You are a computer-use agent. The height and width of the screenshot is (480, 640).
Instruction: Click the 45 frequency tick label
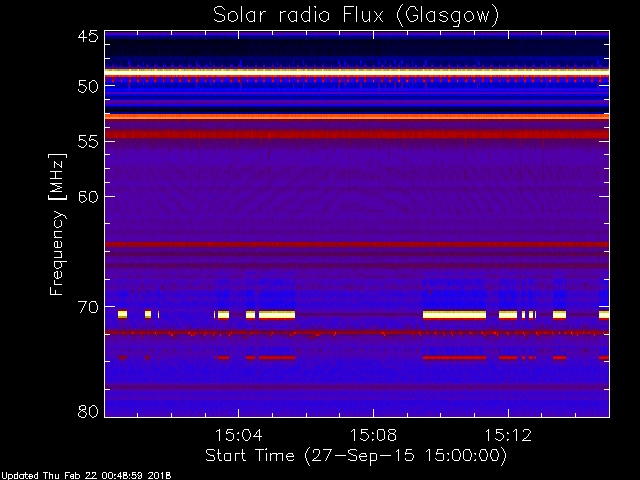(88, 36)
